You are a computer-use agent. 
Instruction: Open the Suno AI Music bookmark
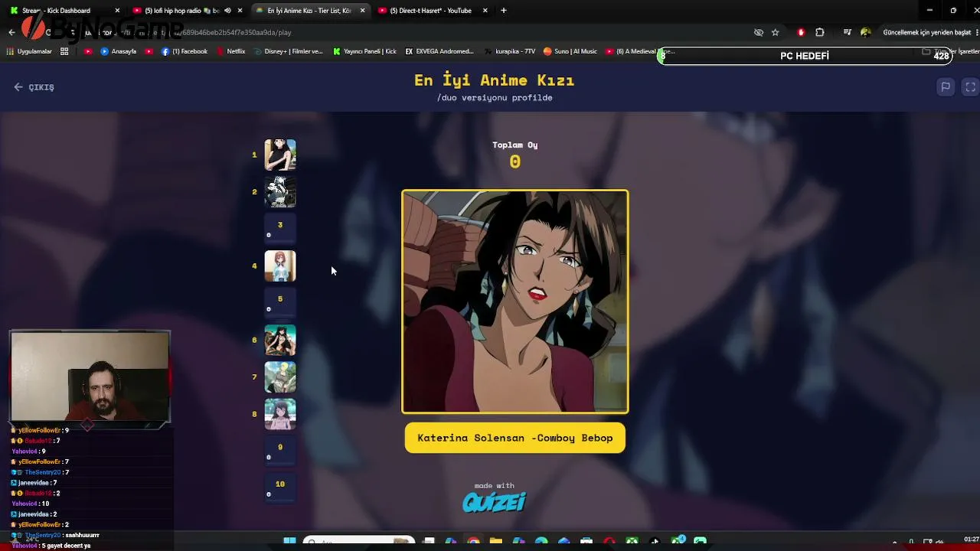570,51
